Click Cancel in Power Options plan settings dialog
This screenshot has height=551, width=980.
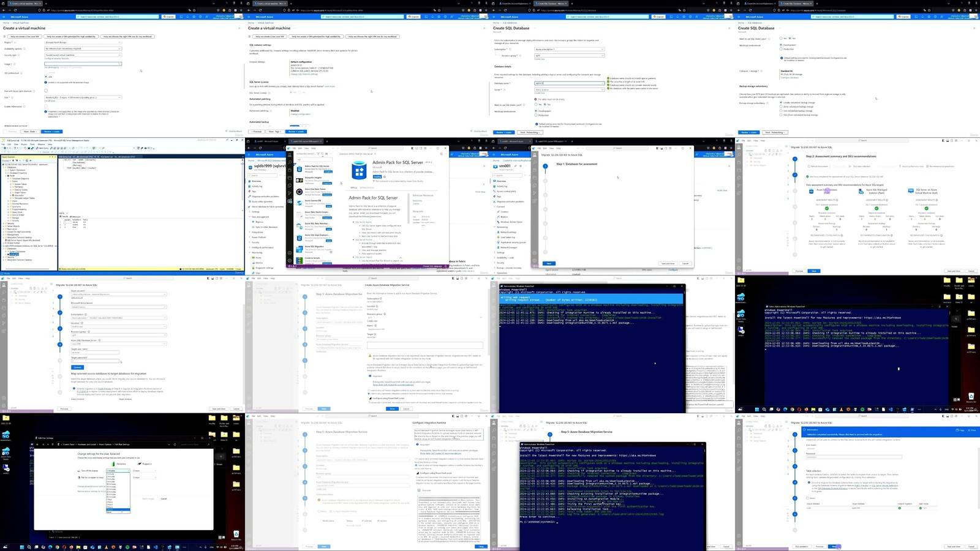tap(164, 498)
